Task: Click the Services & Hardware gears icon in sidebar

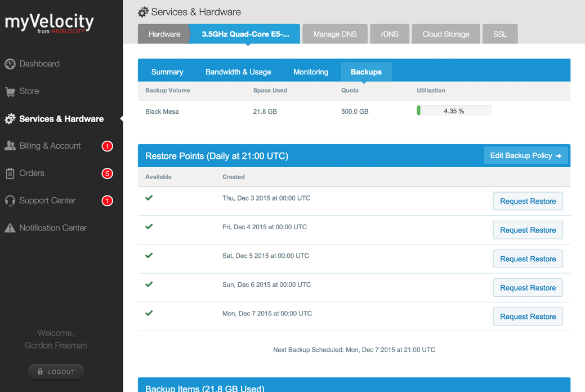Action: tap(10, 119)
